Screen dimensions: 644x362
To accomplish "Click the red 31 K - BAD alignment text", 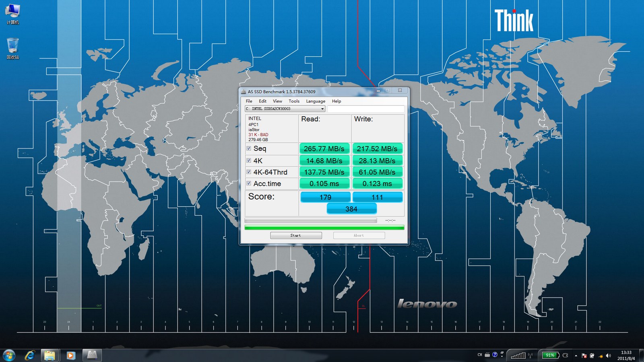I will click(258, 135).
